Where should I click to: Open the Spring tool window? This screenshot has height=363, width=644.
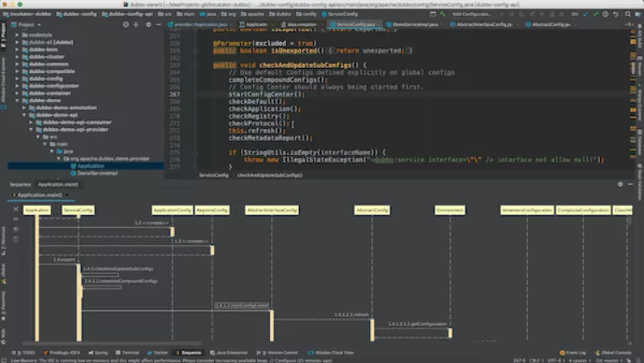pos(98,353)
